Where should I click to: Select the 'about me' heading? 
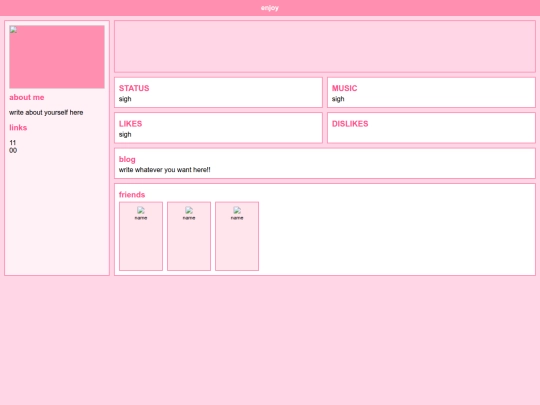pos(27,97)
